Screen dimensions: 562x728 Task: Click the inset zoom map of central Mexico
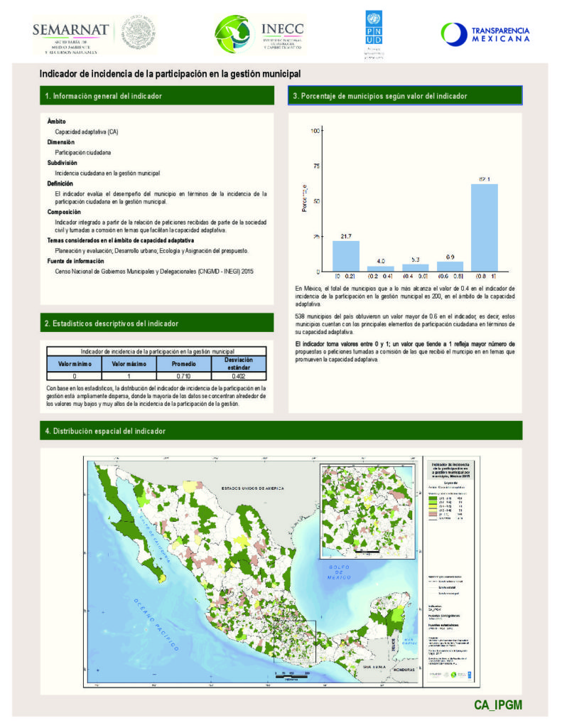367,511
